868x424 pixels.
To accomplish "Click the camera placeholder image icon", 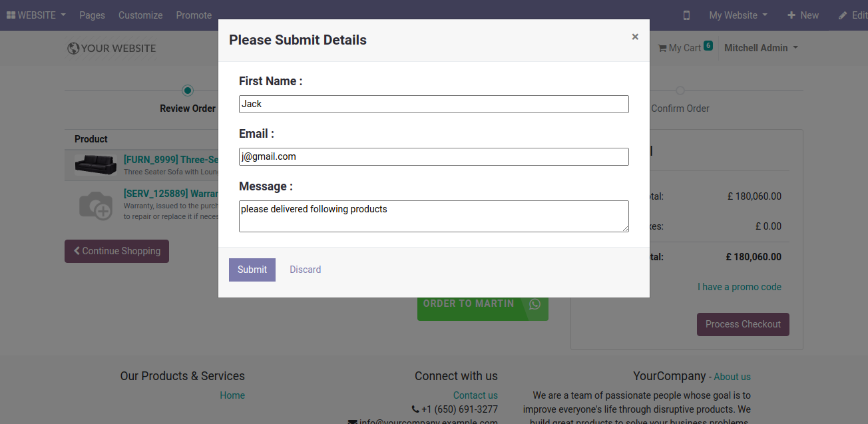I will pos(96,205).
